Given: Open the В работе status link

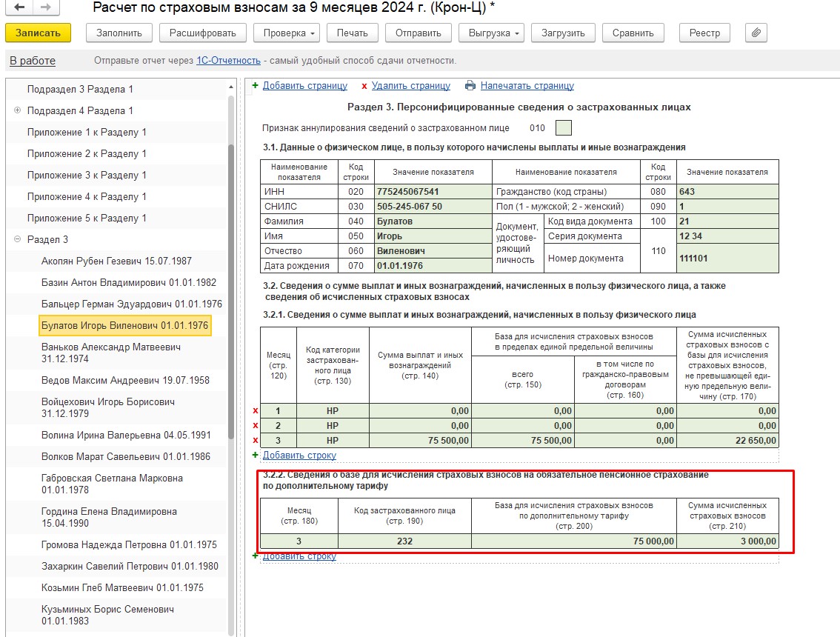Looking at the screenshot, I should [x=33, y=61].
